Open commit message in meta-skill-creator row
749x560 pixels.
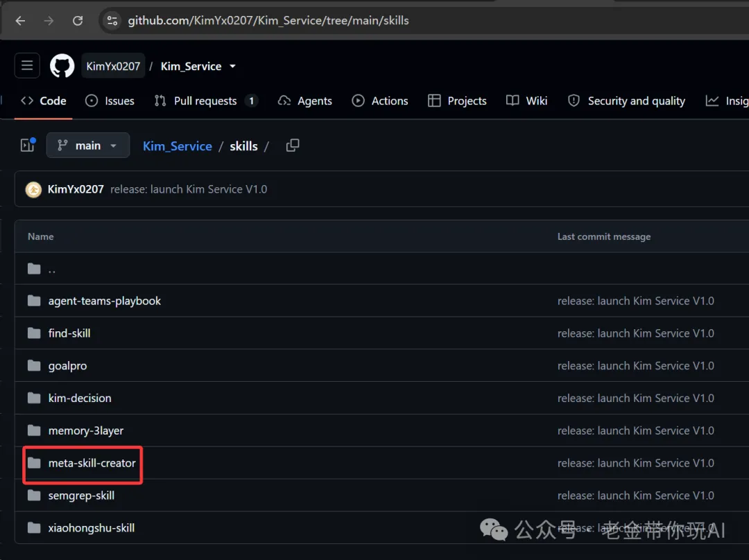pyautogui.click(x=636, y=463)
